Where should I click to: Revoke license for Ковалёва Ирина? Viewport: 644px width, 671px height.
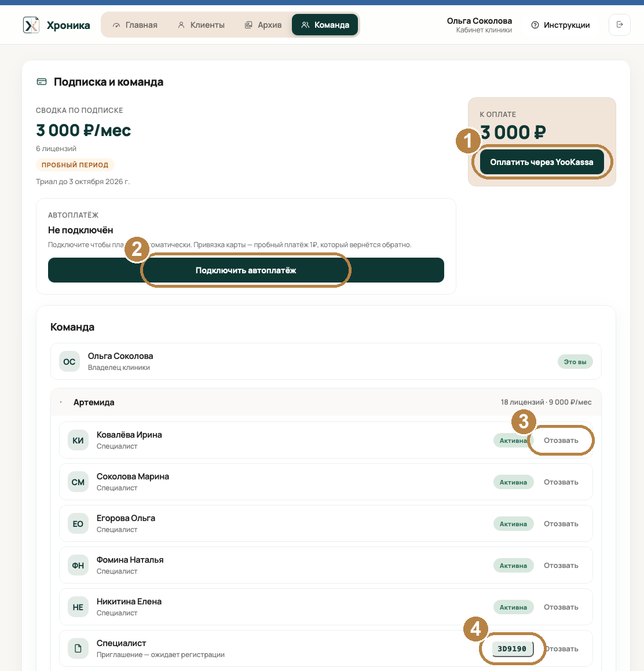tap(561, 441)
